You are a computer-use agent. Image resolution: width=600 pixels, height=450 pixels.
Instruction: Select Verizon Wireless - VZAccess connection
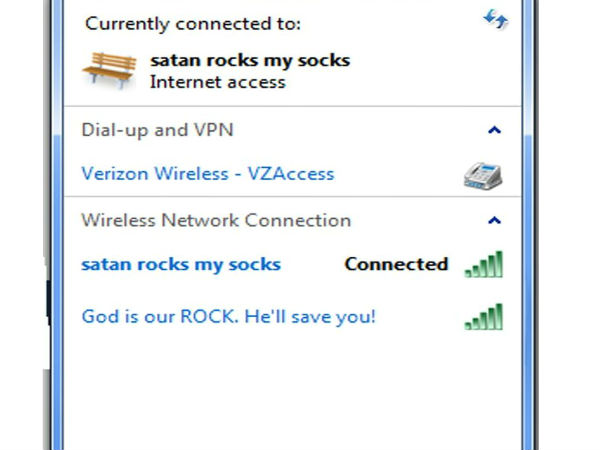pyautogui.click(x=207, y=174)
